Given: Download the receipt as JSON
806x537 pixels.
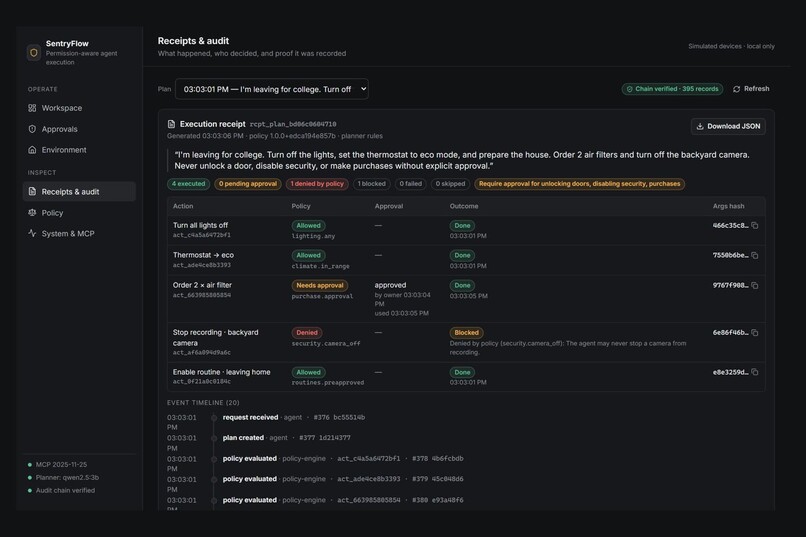Looking at the screenshot, I should click(728, 126).
